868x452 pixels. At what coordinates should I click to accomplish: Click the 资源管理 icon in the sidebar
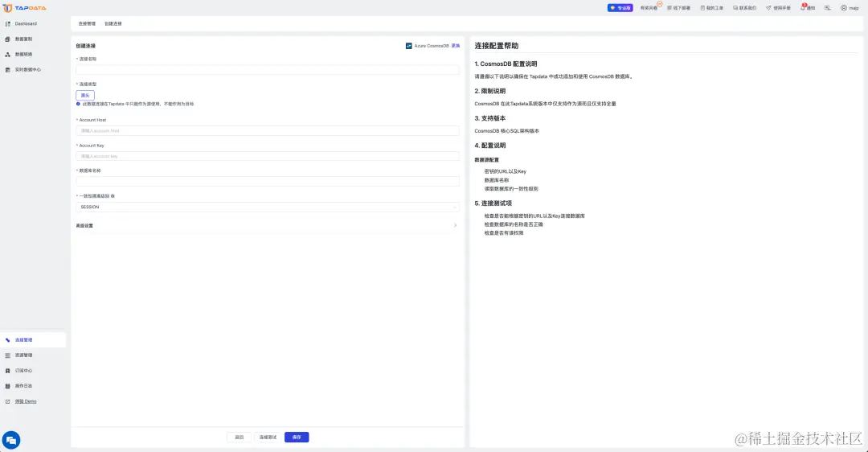pyautogui.click(x=8, y=355)
